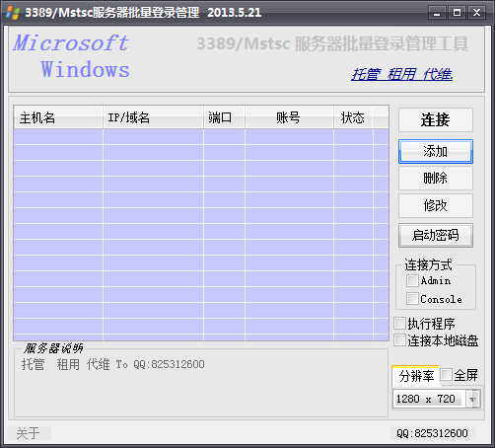Open the 关于 about item
The height and width of the screenshot is (448, 495).
coord(29,433)
